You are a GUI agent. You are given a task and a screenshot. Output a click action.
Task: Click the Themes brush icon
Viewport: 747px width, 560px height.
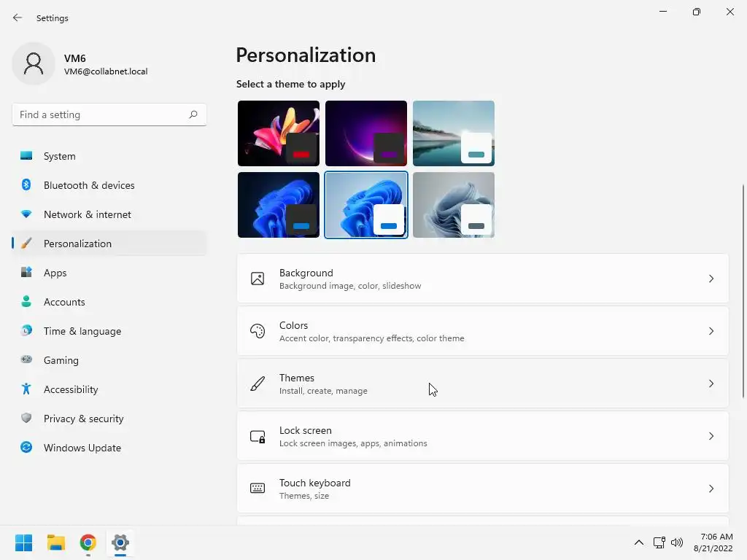pyautogui.click(x=258, y=384)
